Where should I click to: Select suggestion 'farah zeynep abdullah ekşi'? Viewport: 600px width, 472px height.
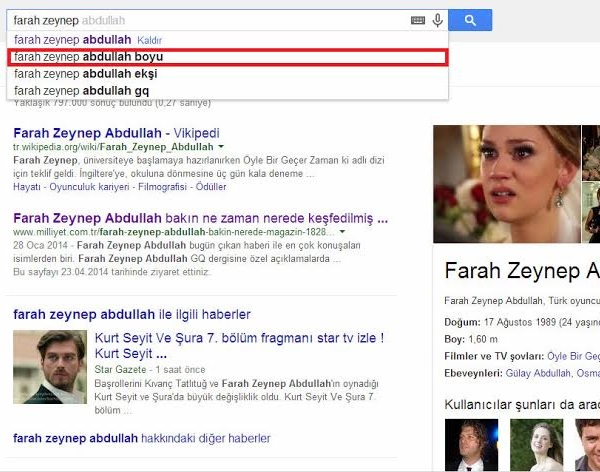click(85, 74)
